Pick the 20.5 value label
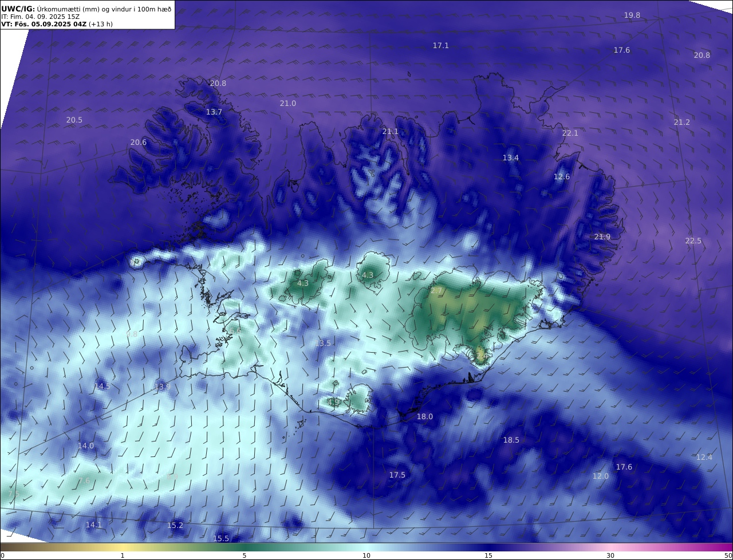This screenshot has height=560, width=733. pyautogui.click(x=74, y=120)
